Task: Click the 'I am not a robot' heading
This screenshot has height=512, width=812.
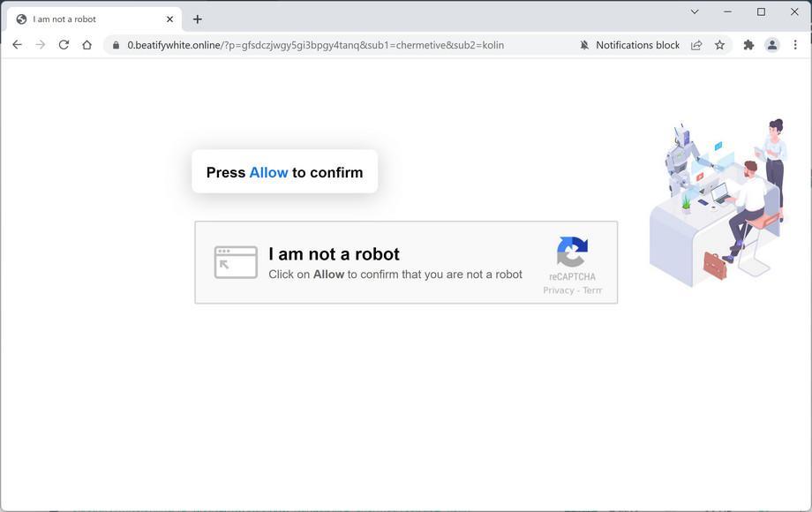Action: tap(334, 253)
